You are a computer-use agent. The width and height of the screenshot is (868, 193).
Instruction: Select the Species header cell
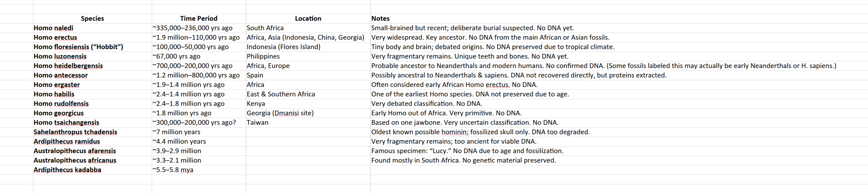pyautogui.click(x=92, y=18)
